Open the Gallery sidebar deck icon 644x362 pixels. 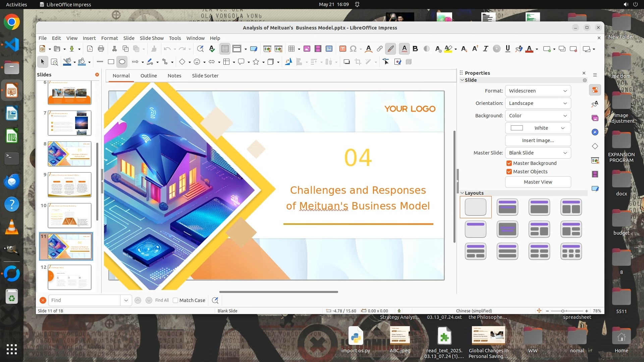point(595,118)
